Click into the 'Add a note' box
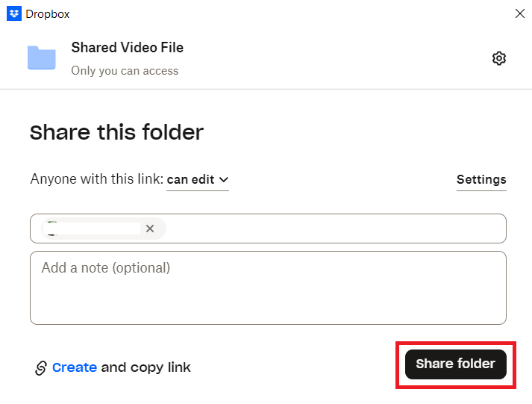Screen dimensions: 532x404 [268, 288]
